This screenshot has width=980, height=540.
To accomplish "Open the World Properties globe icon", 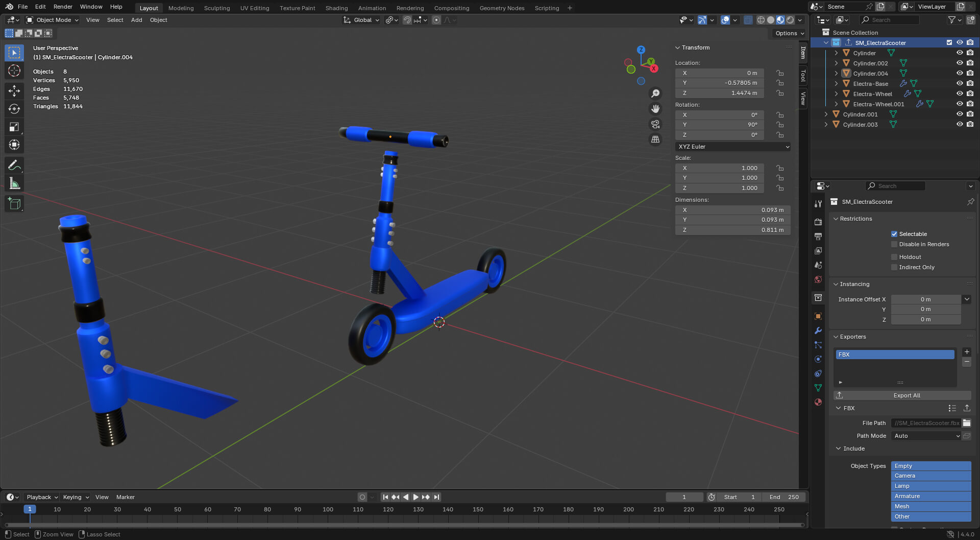I will coord(818,279).
